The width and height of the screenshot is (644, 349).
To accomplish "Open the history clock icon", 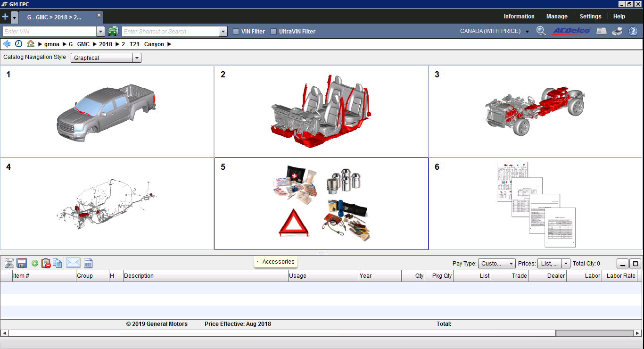I will (18, 44).
